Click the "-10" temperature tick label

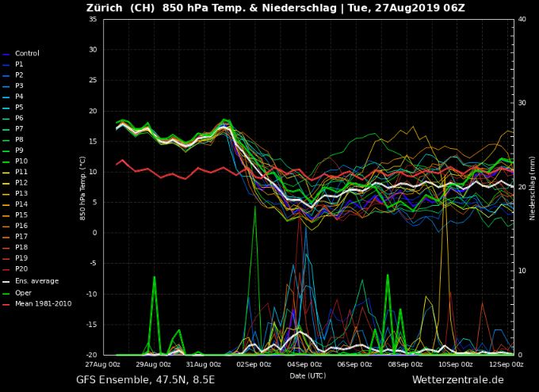92,294
